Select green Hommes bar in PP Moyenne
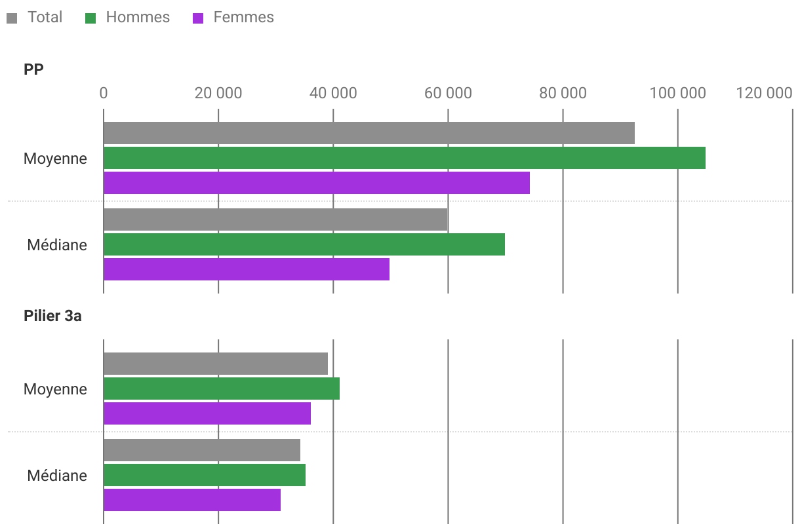The height and width of the screenshot is (532, 800). [404, 158]
